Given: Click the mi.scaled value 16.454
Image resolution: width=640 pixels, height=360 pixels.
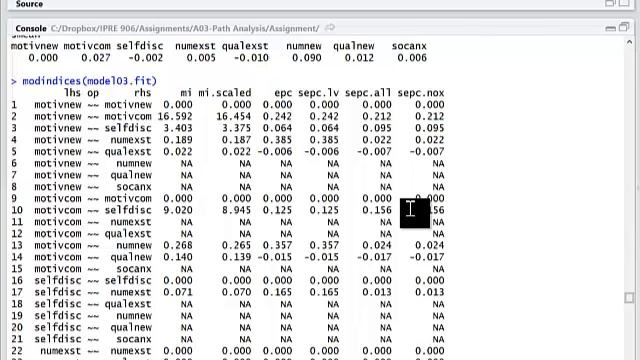Looking at the screenshot, I should pyautogui.click(x=233, y=116).
